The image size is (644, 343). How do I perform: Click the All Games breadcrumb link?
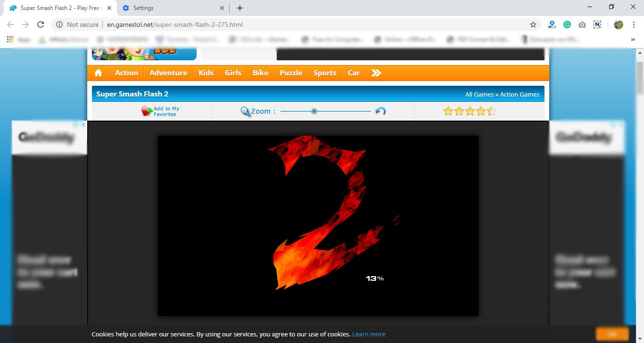[479, 94]
